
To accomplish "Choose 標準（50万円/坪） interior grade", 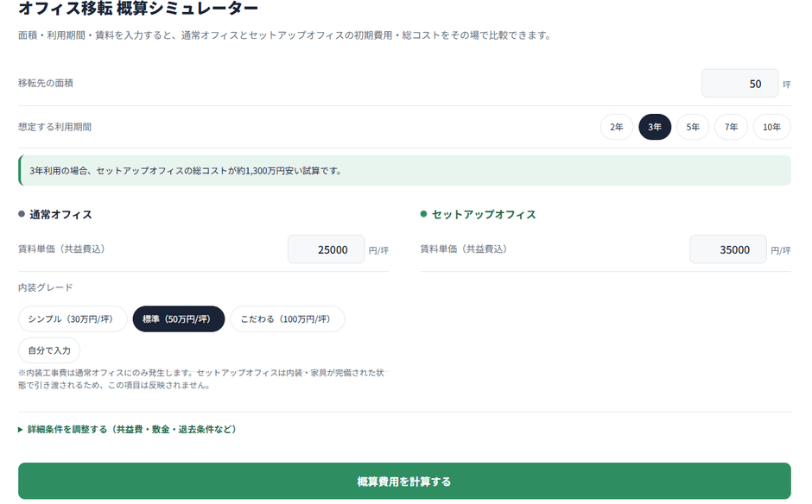I will (x=179, y=318).
